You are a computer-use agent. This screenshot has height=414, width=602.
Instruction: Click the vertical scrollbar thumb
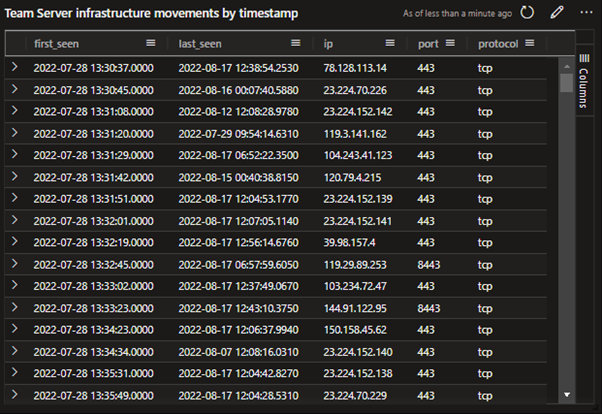pos(567,83)
